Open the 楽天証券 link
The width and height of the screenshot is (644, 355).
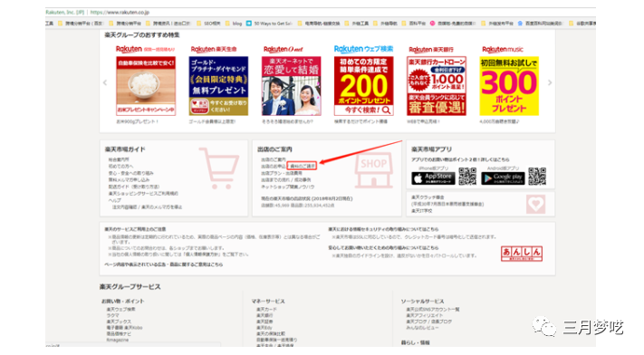(x=264, y=321)
